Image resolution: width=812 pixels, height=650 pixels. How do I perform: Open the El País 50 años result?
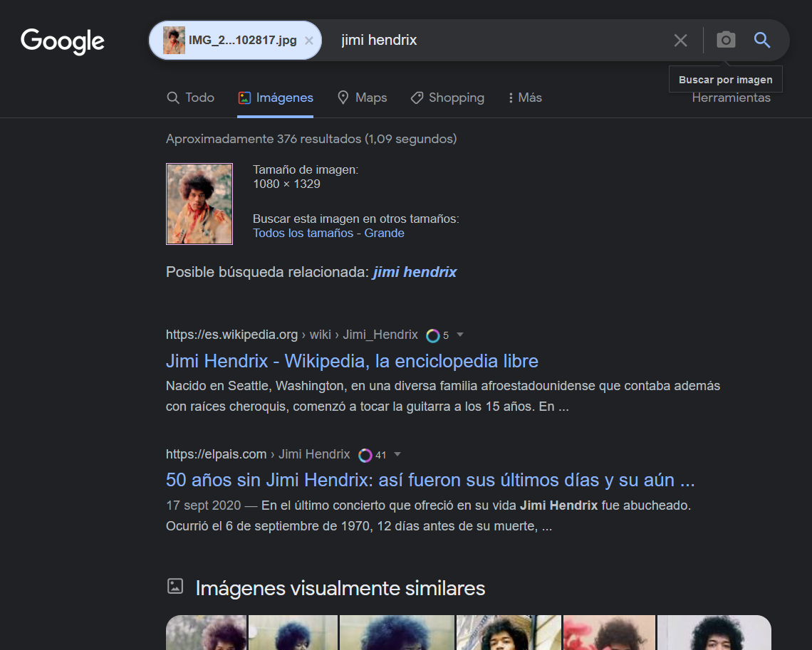click(x=430, y=481)
